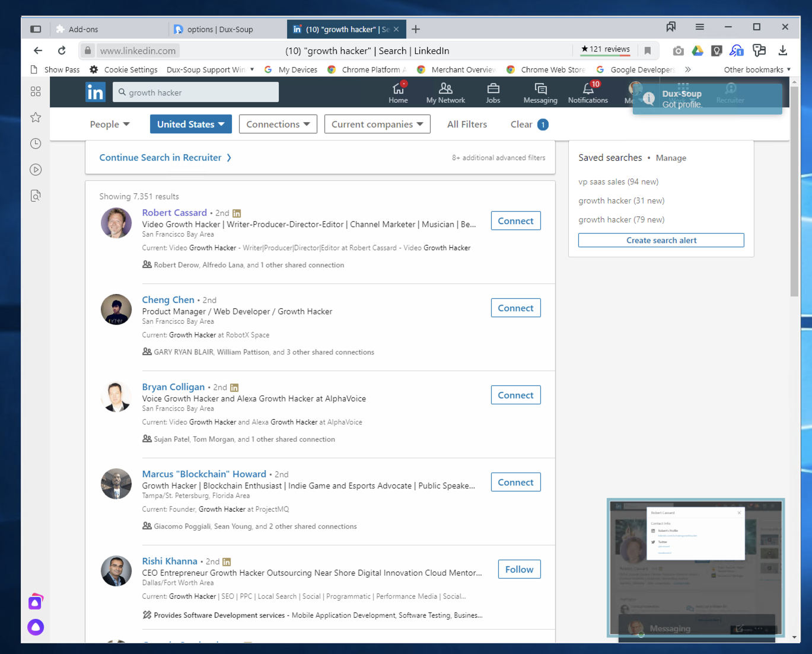Click Marcus Howard profile photo
812x654 pixels.
click(116, 484)
